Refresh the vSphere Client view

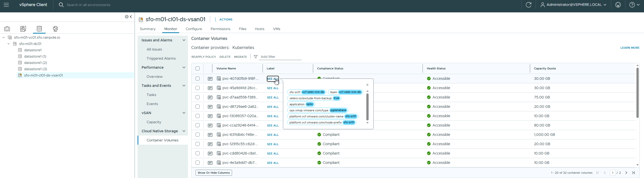point(528,5)
